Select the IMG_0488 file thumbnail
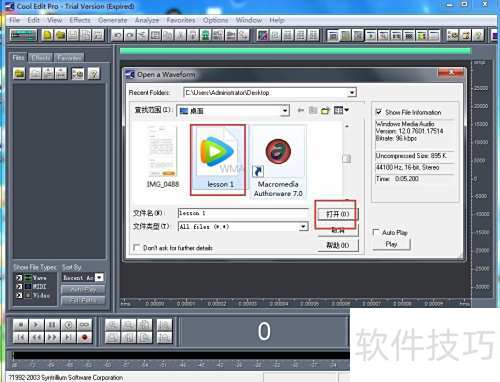The image size is (500, 382). point(162,157)
